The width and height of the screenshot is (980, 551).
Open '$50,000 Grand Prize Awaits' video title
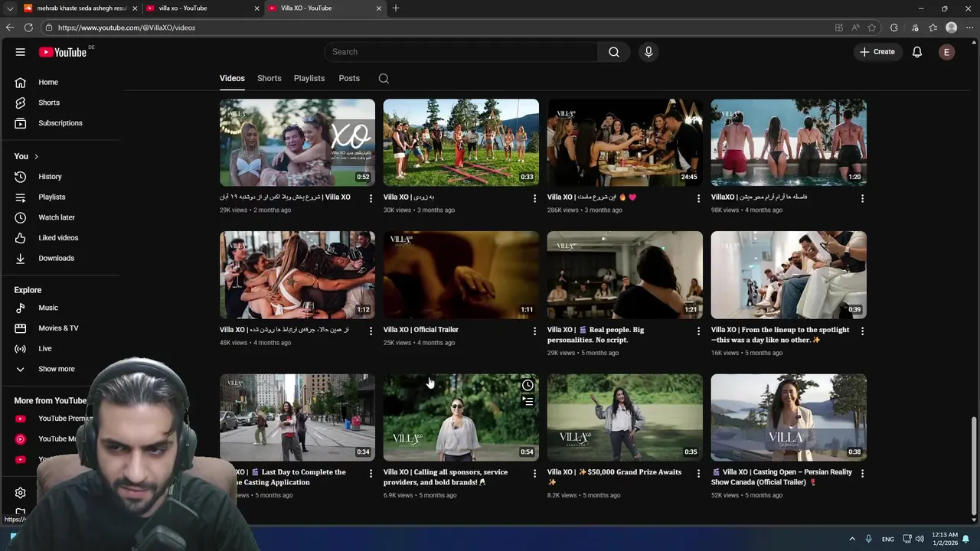pyautogui.click(x=614, y=478)
